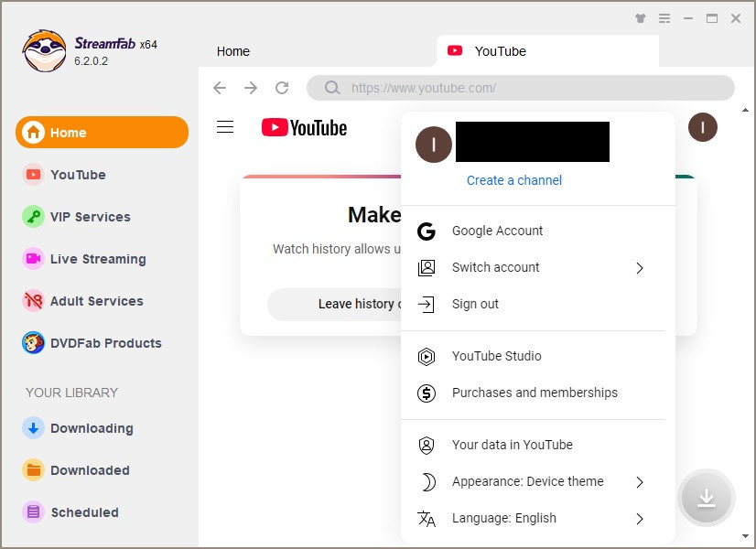Screen dimensions: 756x549
Task: Click the VIP Services key icon
Action: click(33, 217)
